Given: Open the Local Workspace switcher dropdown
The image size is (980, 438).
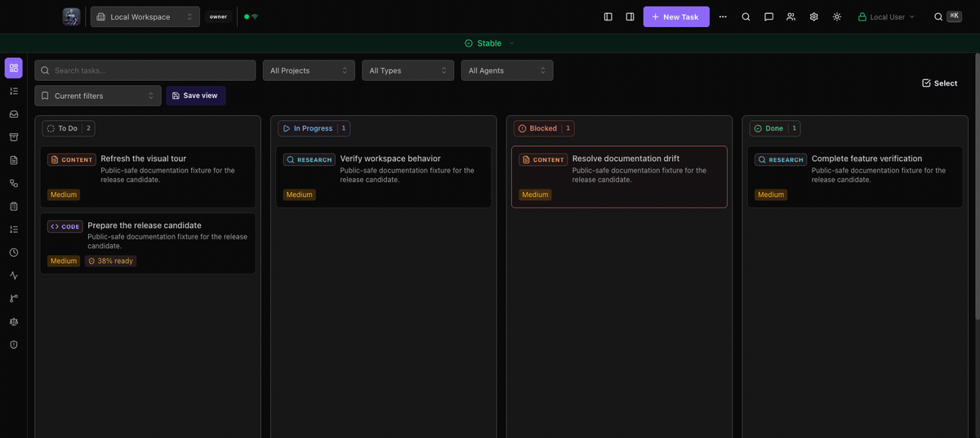Looking at the screenshot, I should coord(145,16).
